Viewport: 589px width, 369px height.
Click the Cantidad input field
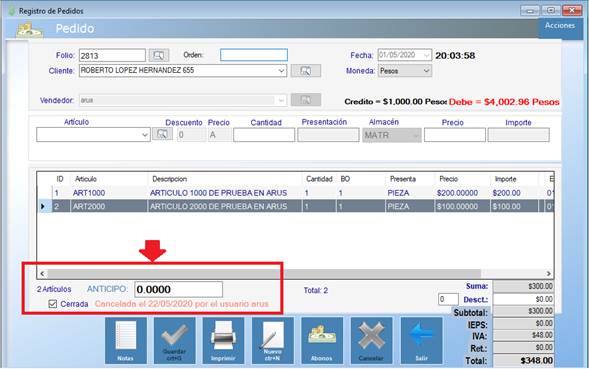[x=264, y=135]
